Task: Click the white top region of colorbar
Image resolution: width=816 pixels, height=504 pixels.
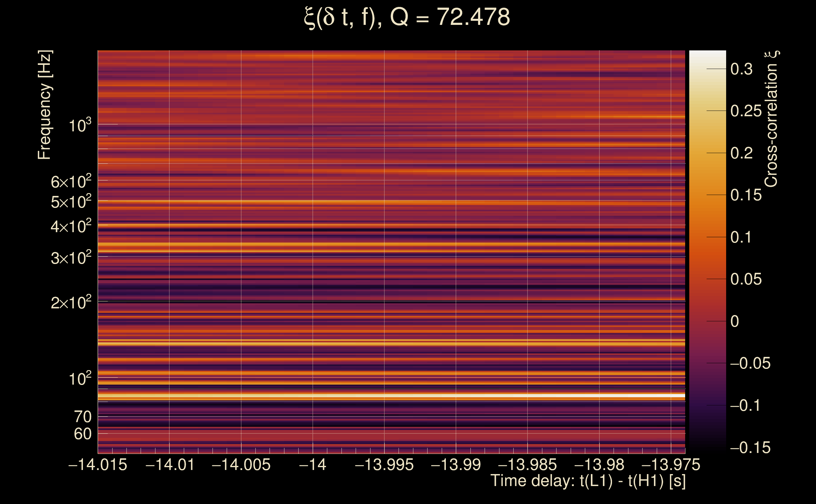Action: pyautogui.click(x=707, y=56)
